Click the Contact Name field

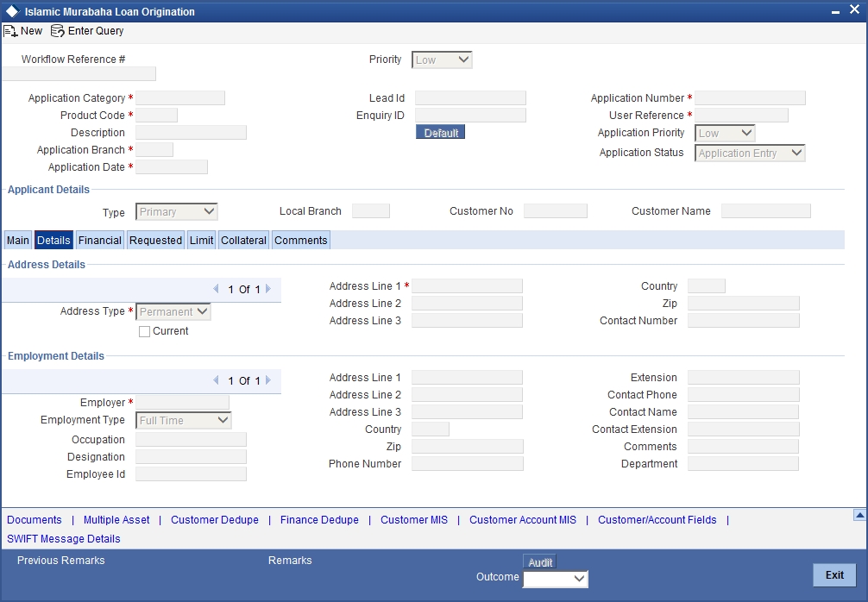(x=744, y=411)
